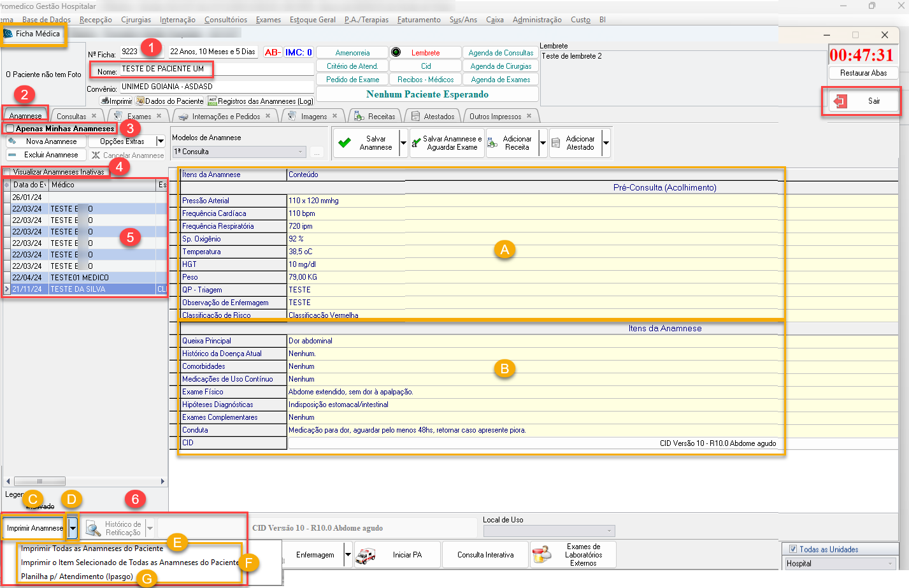Screen dimensions: 909x588
Task: Switch to the Receitas tab
Action: [x=376, y=116]
